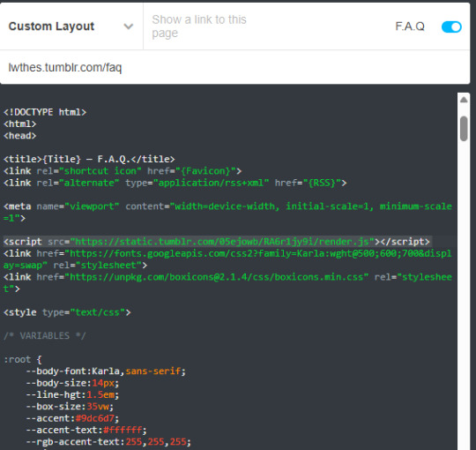Click the boxicons.min.css link line

(227, 283)
